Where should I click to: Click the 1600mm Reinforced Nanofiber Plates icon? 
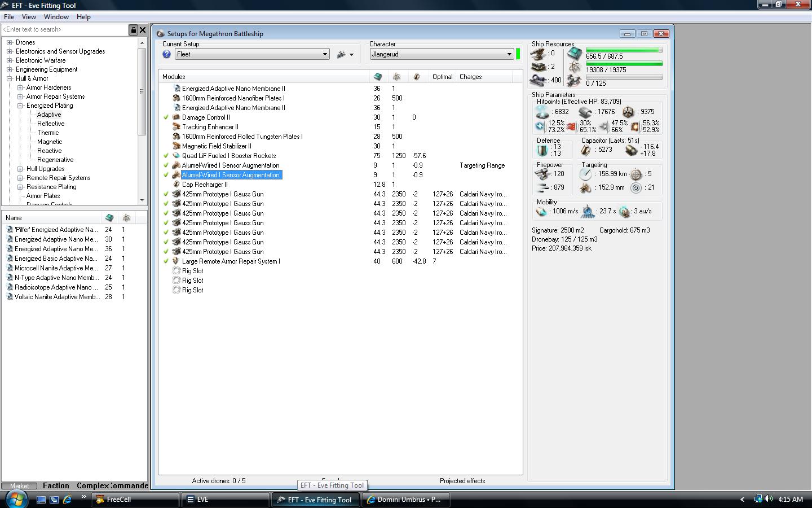click(x=176, y=98)
